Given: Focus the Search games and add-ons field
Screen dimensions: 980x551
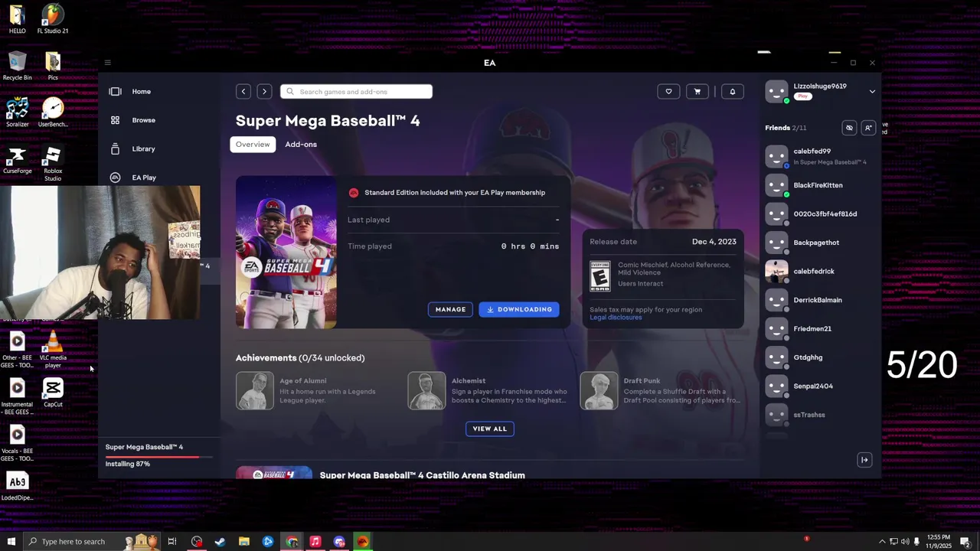Looking at the screenshot, I should click(x=356, y=92).
